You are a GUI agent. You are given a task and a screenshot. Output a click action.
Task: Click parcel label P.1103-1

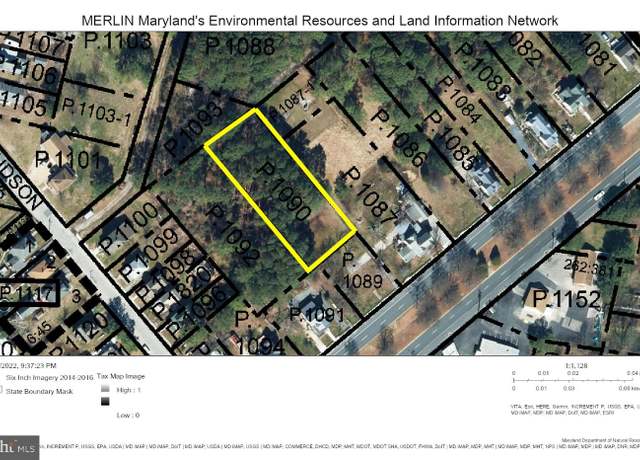(97, 111)
